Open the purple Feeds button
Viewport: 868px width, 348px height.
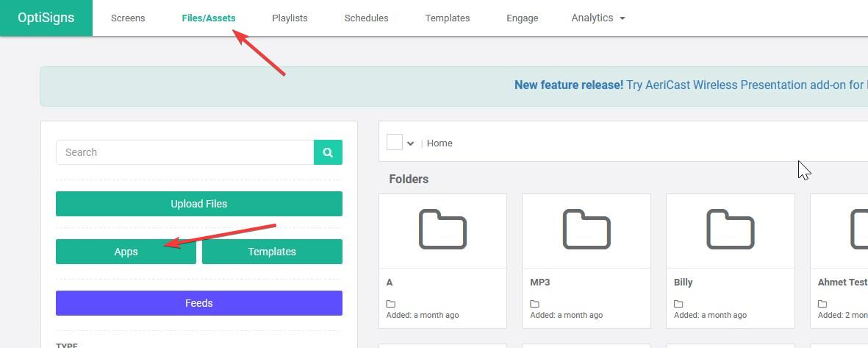[x=198, y=303]
